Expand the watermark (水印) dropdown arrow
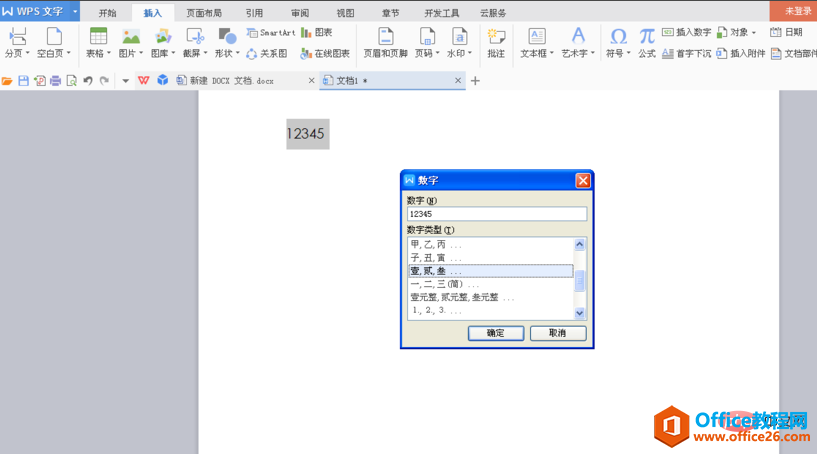Viewport: 817px width, 454px height. [470, 53]
